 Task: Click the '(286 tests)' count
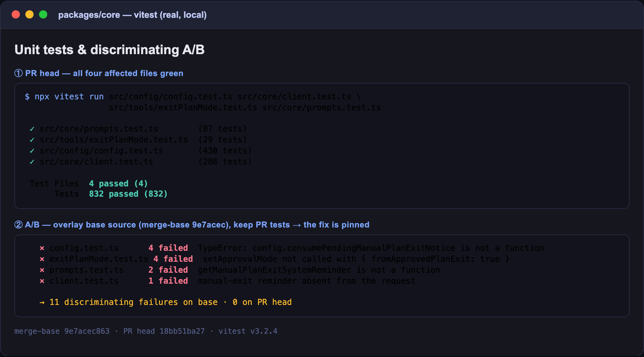tap(225, 162)
